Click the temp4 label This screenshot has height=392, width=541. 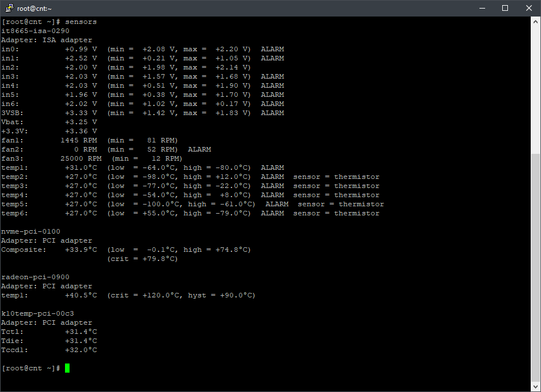coord(14,195)
